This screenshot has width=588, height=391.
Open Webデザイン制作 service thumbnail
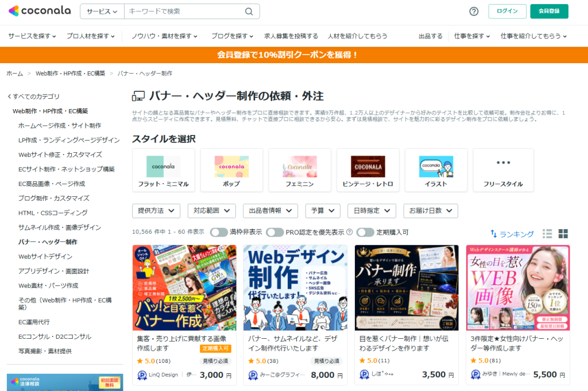pos(296,288)
